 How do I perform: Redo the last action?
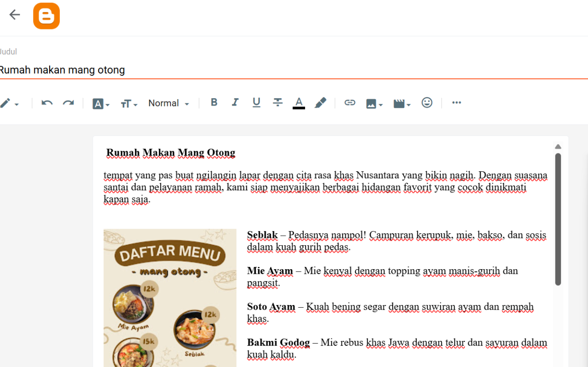tap(68, 103)
